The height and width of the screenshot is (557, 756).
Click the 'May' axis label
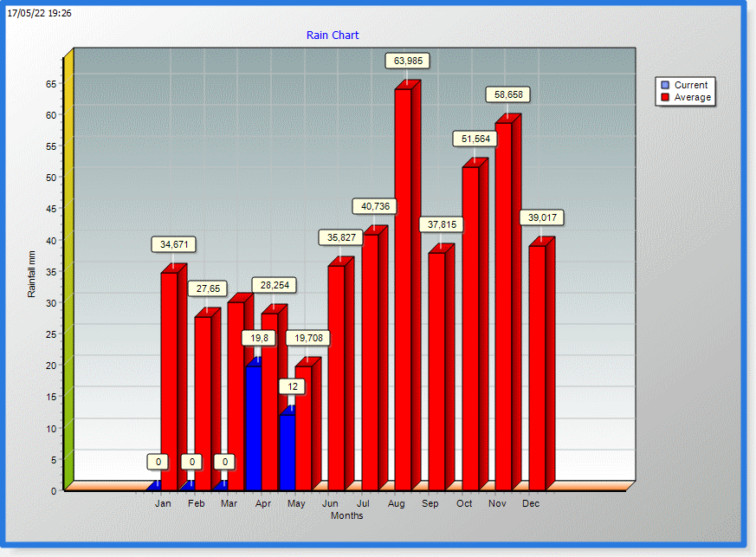pos(296,504)
